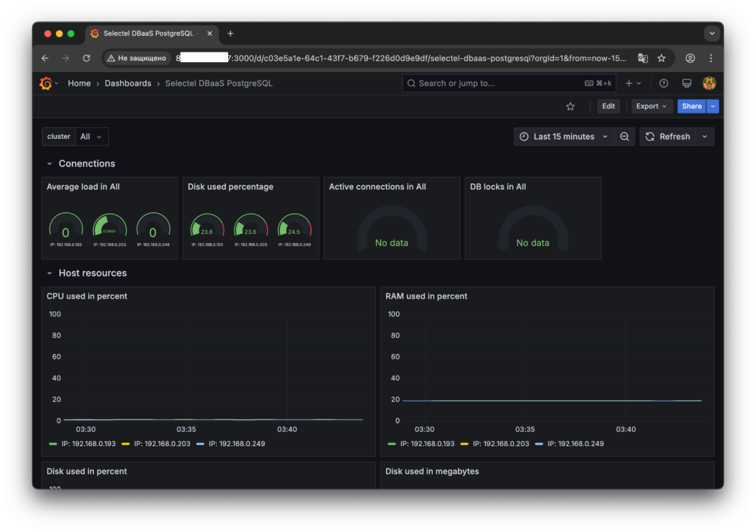Go to Dashboards in breadcrumb

click(128, 83)
